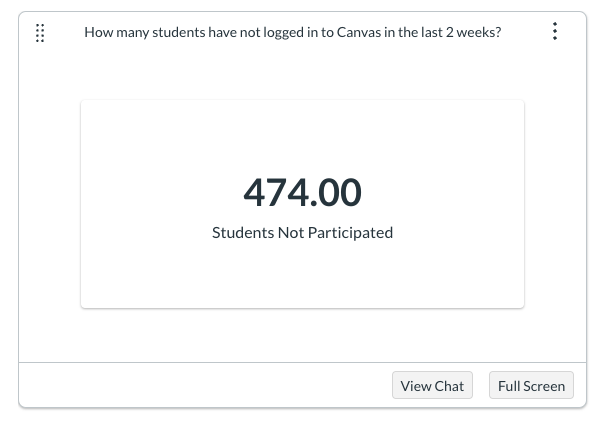
Task: Click the widget footer bar empty area
Action: click(x=200, y=385)
